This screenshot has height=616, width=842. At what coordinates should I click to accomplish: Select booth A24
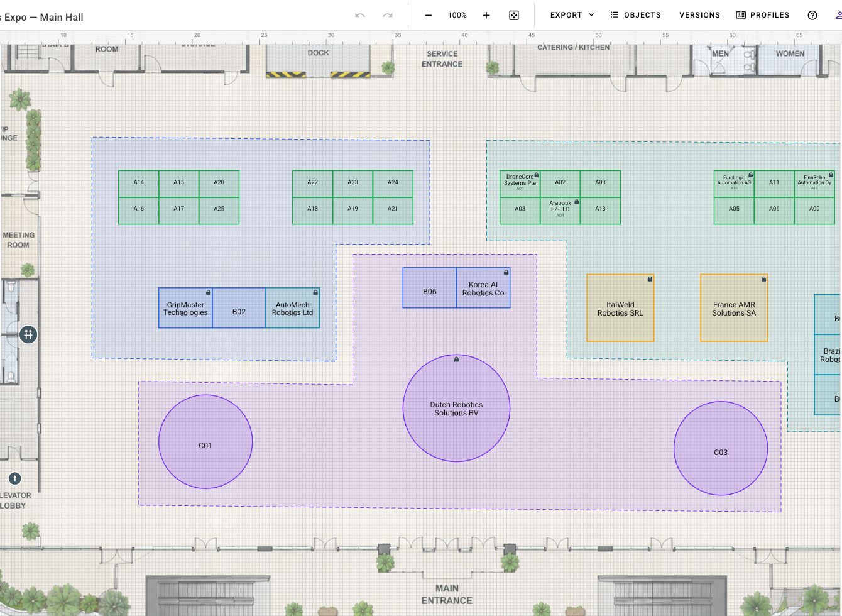393,184
